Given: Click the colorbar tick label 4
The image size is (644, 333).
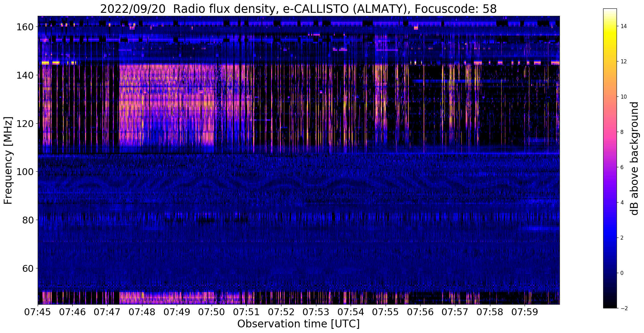Looking at the screenshot, I should pos(622,203).
